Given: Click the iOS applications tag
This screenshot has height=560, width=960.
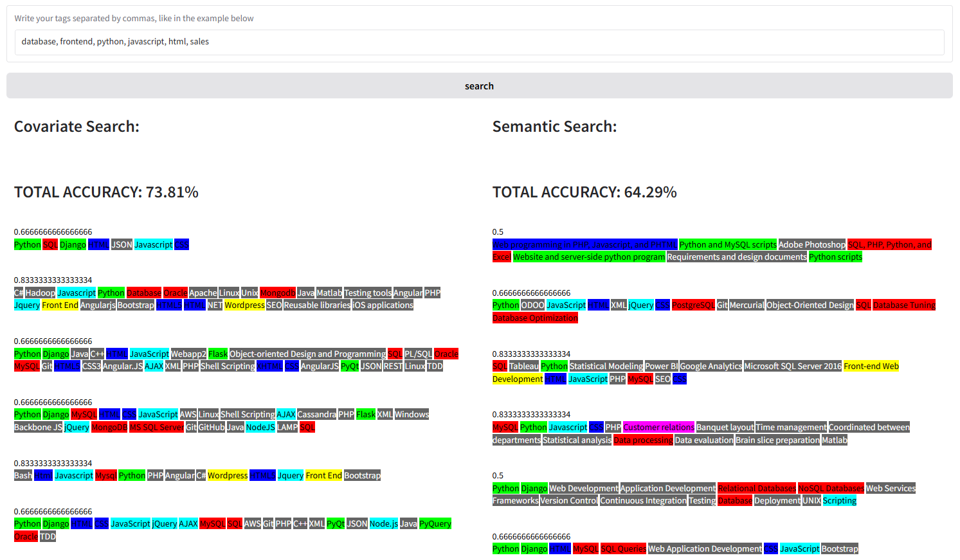Looking at the screenshot, I should 383,305.
